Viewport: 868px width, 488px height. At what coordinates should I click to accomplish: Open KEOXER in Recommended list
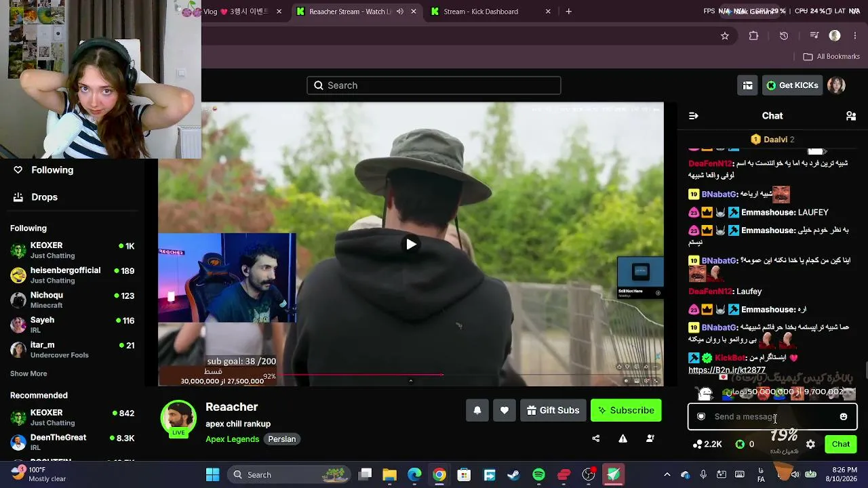tap(73, 418)
